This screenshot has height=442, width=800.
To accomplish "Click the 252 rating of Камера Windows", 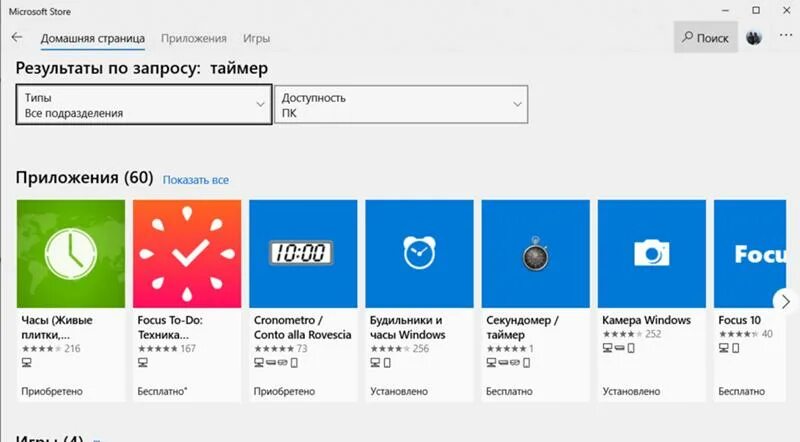I will [653, 334].
